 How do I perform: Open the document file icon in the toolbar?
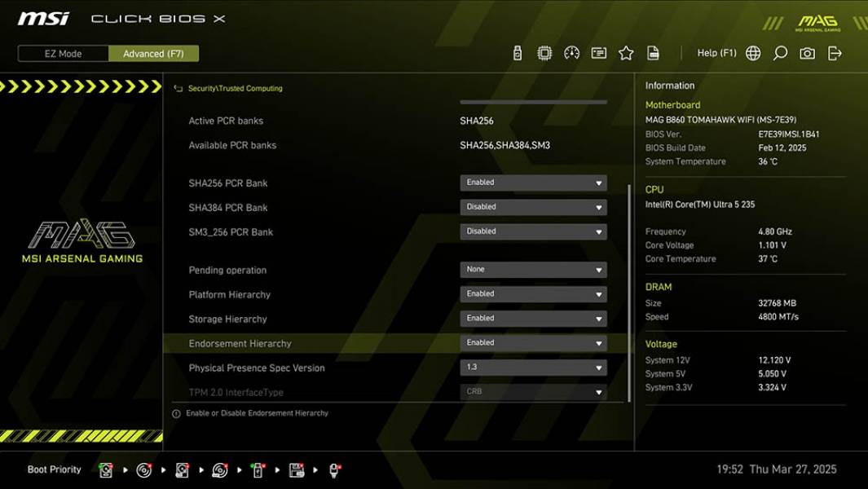(x=653, y=53)
